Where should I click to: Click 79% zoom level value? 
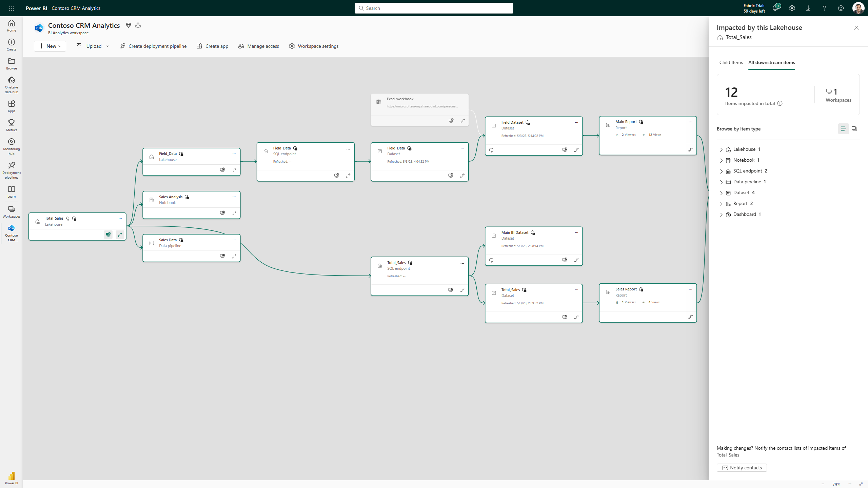(x=836, y=484)
